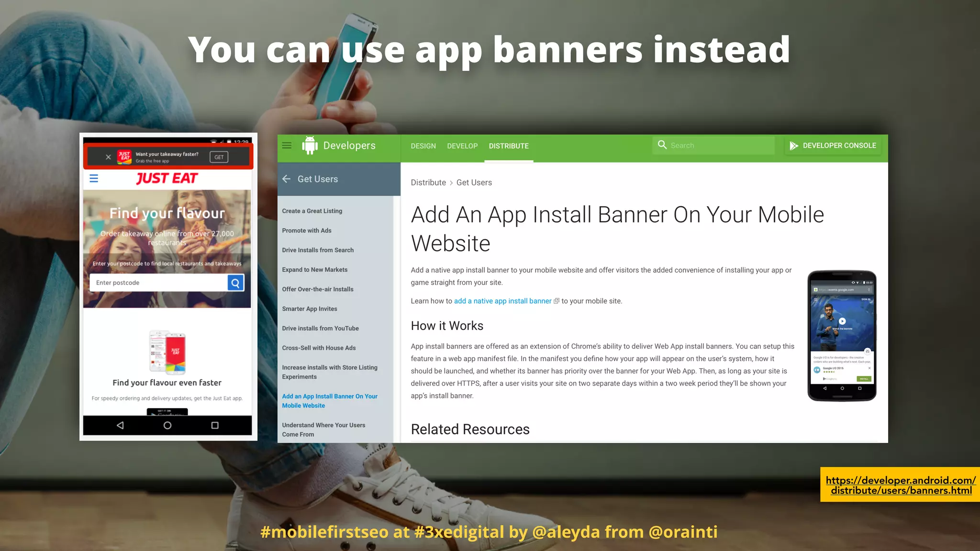Click the back arrow beside Get Users
Image resolution: width=980 pixels, height=551 pixels.
pyautogui.click(x=287, y=179)
